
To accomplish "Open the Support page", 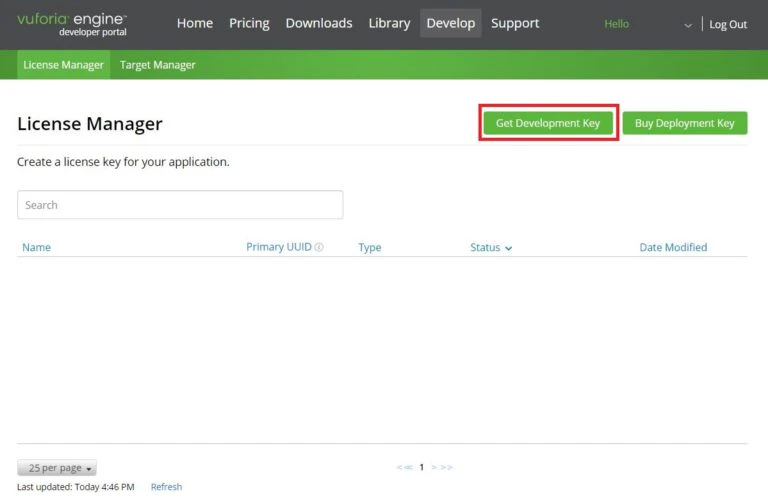I will point(515,23).
